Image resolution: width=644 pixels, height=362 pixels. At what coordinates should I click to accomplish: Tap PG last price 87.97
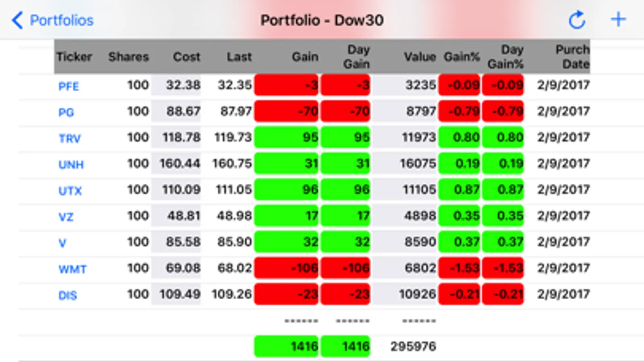click(x=236, y=111)
